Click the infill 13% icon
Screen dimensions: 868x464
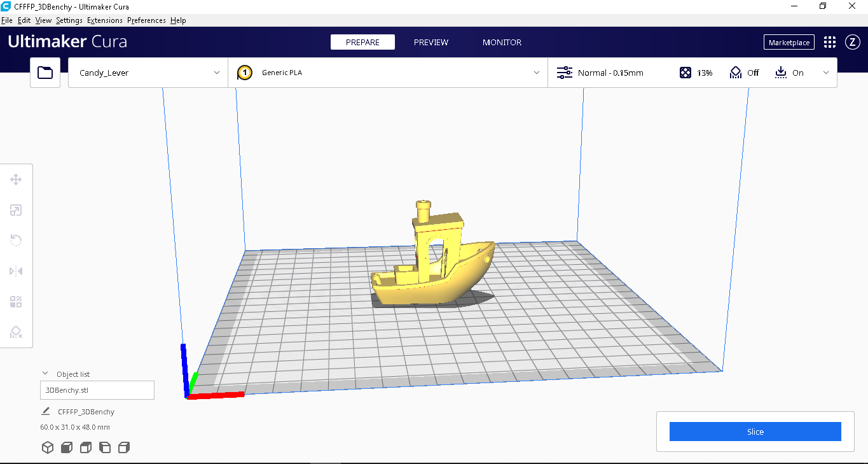(685, 73)
